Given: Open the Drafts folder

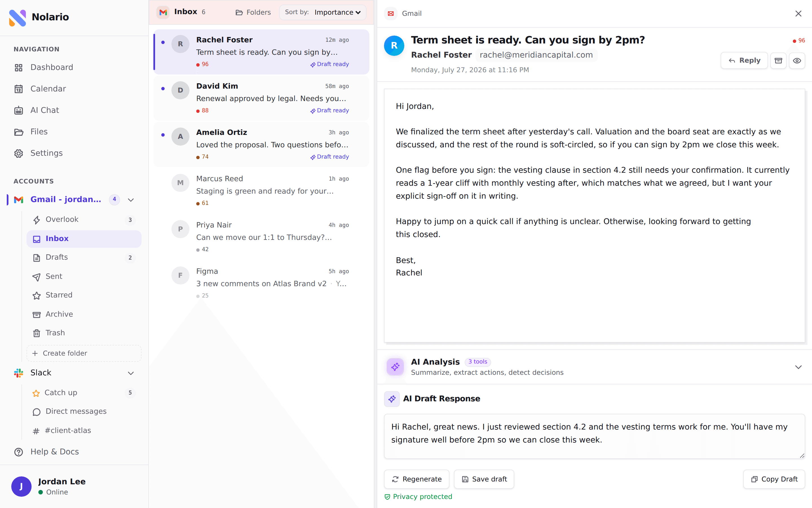Looking at the screenshot, I should pos(84,257).
